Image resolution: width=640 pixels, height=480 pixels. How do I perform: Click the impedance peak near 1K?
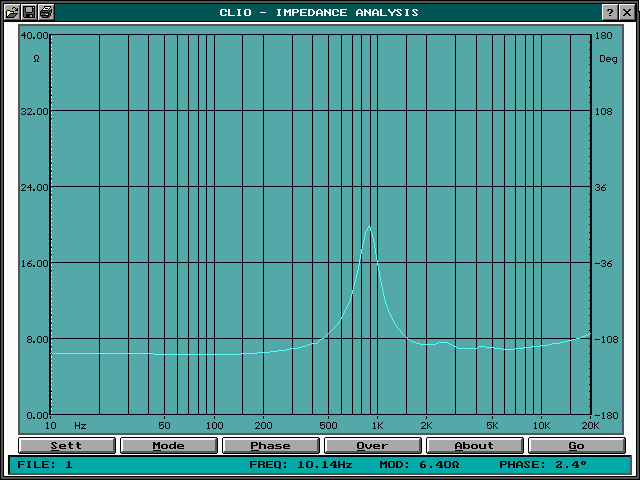pos(369,226)
